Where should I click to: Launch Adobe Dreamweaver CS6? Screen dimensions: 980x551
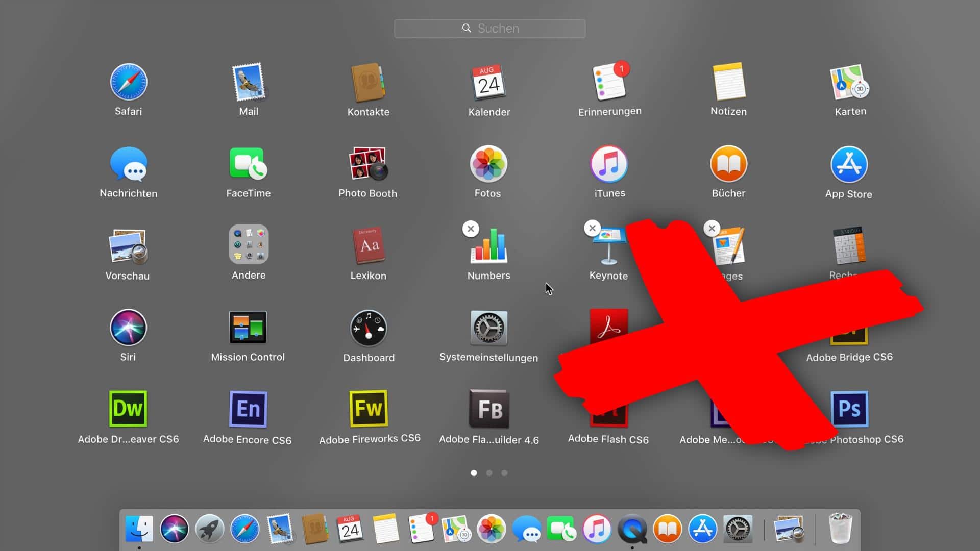point(128,409)
